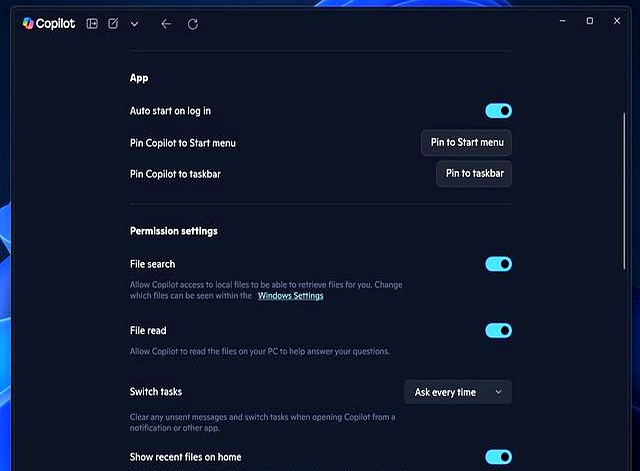Click the App section heading
640x471 pixels.
[x=139, y=77]
